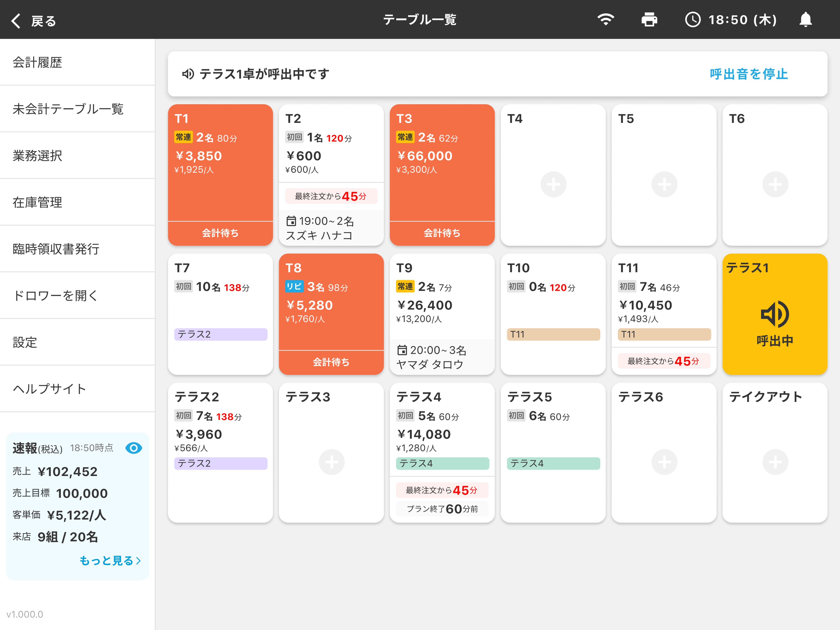Open notifications via the bell icon
Image resolution: width=840 pixels, height=630 pixels.
805,19
